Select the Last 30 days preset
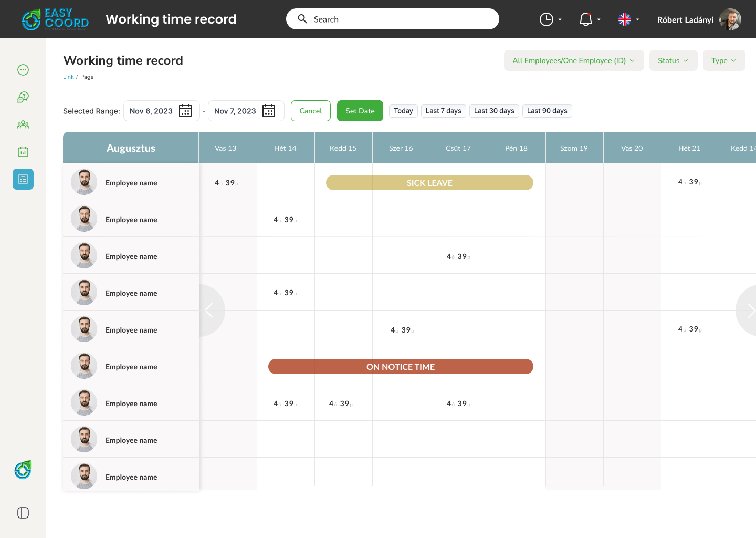This screenshot has width=756, height=538. [x=493, y=111]
